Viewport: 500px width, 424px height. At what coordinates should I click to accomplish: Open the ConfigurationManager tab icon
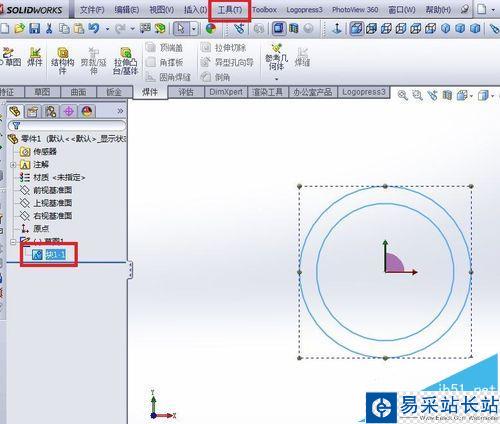(x=51, y=112)
